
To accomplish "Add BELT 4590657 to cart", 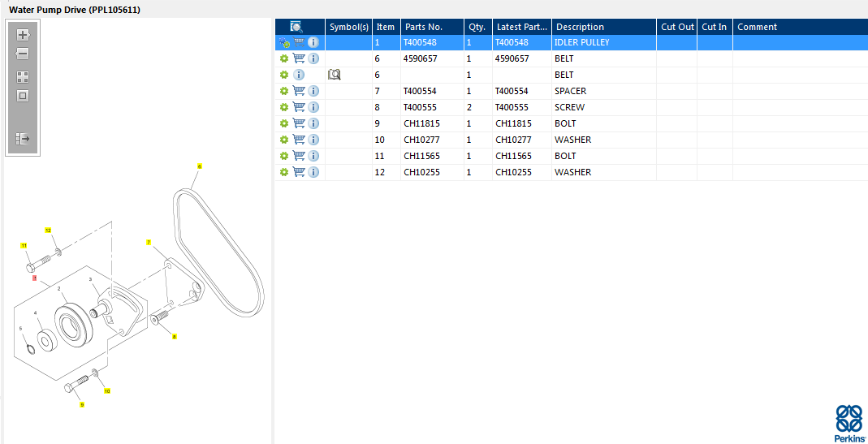I will 299,58.
